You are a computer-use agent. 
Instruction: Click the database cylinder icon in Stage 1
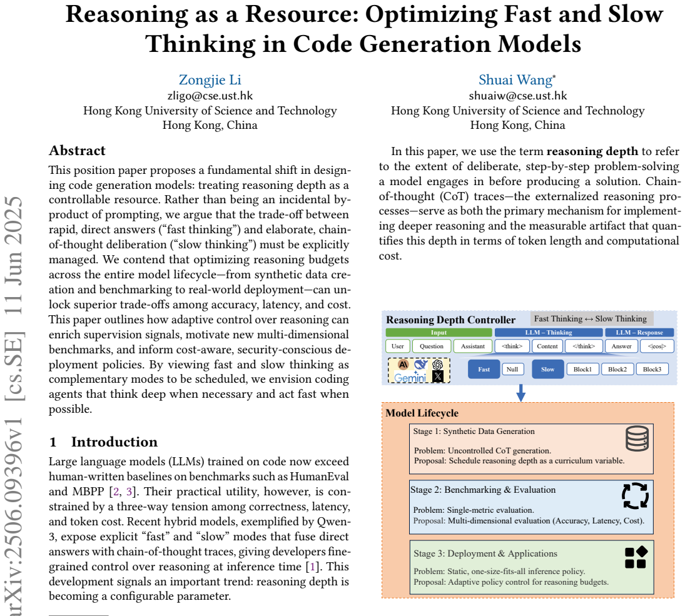pos(637,438)
